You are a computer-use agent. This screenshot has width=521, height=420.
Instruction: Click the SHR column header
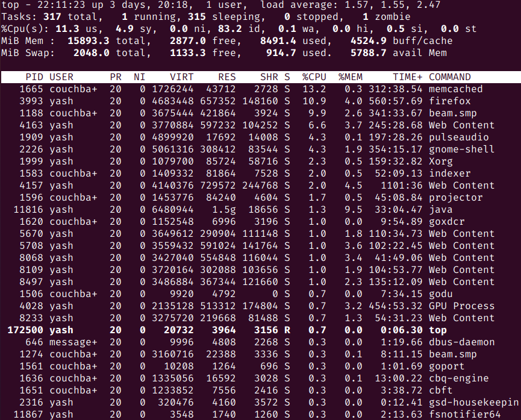[269, 77]
